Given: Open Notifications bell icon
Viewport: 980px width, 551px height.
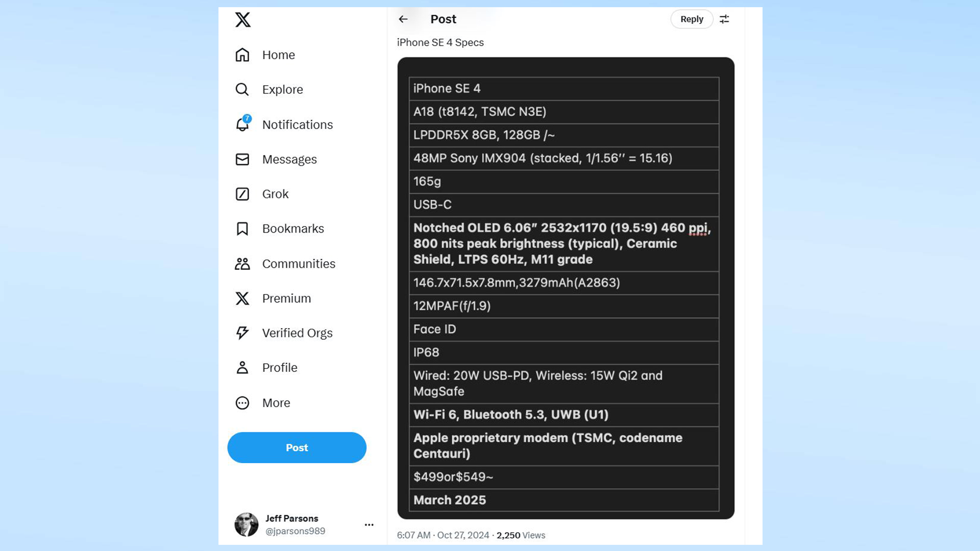Looking at the screenshot, I should point(242,124).
